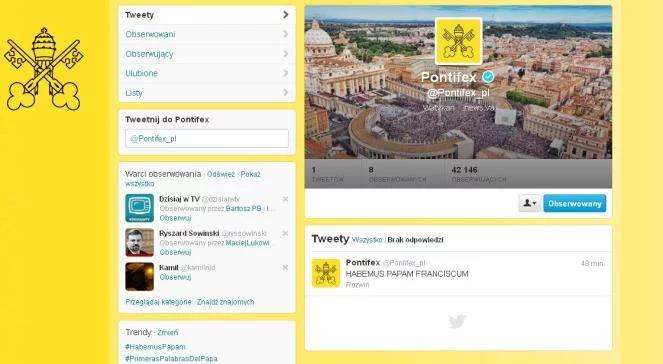Viewport: 663px width, 364px height.
Task: Focus the @Pontifex_pl tweet input field
Action: click(x=207, y=139)
